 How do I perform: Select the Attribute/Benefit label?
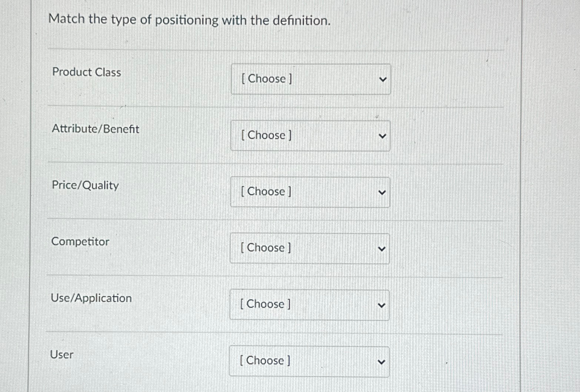(x=96, y=129)
